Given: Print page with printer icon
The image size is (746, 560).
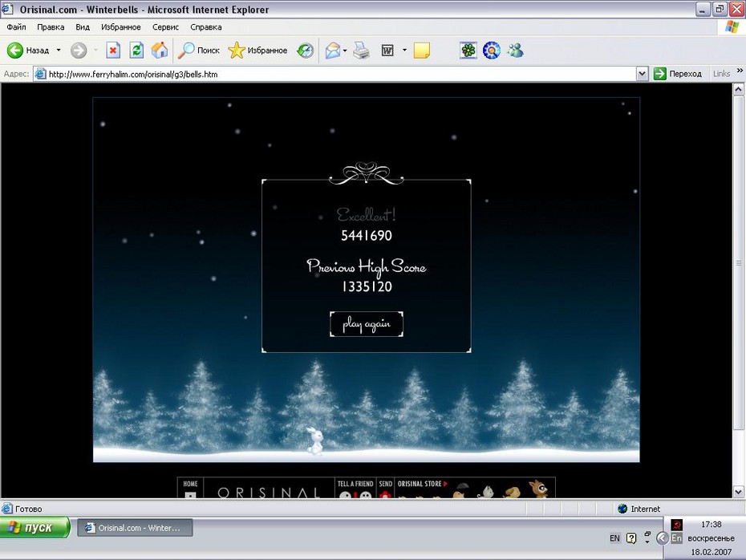Looking at the screenshot, I should click(362, 50).
